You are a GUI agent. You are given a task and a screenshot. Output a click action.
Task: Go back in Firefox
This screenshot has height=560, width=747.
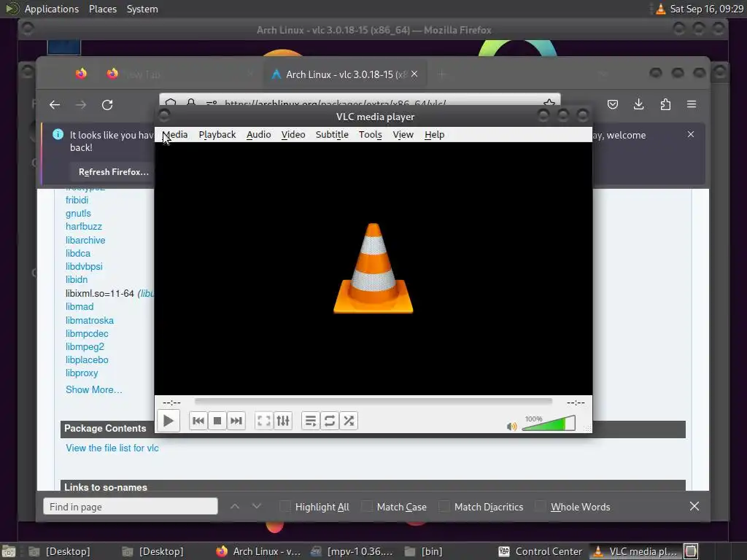55,105
